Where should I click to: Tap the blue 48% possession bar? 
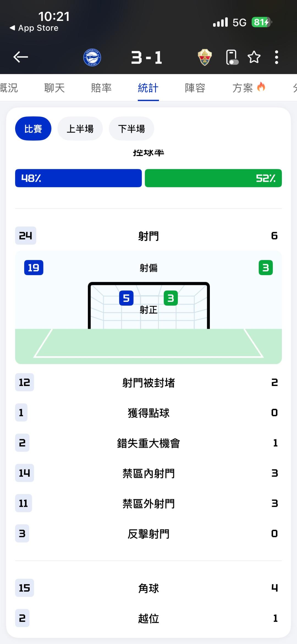tap(78, 178)
